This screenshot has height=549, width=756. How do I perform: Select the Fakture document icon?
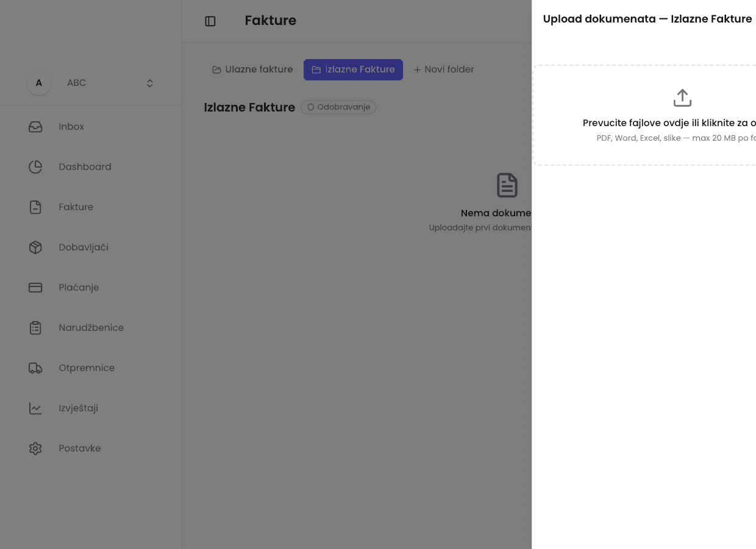[x=35, y=207]
